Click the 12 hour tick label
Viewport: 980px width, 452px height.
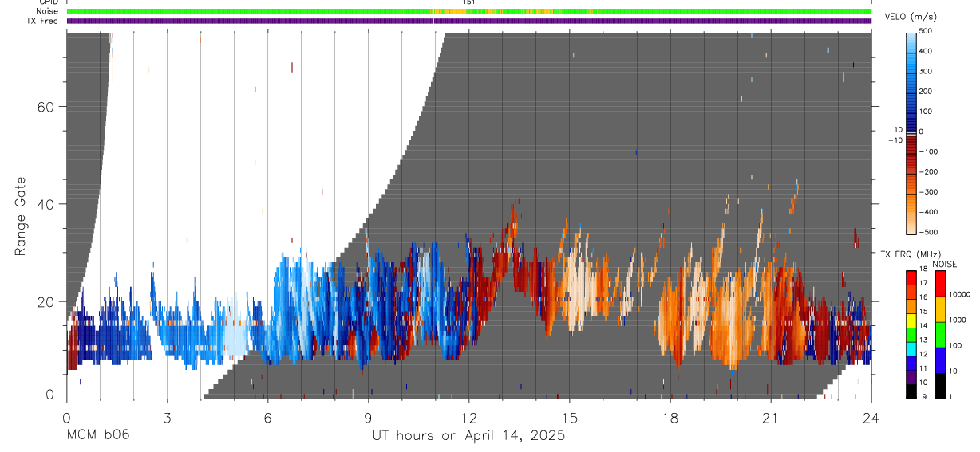[x=468, y=417]
